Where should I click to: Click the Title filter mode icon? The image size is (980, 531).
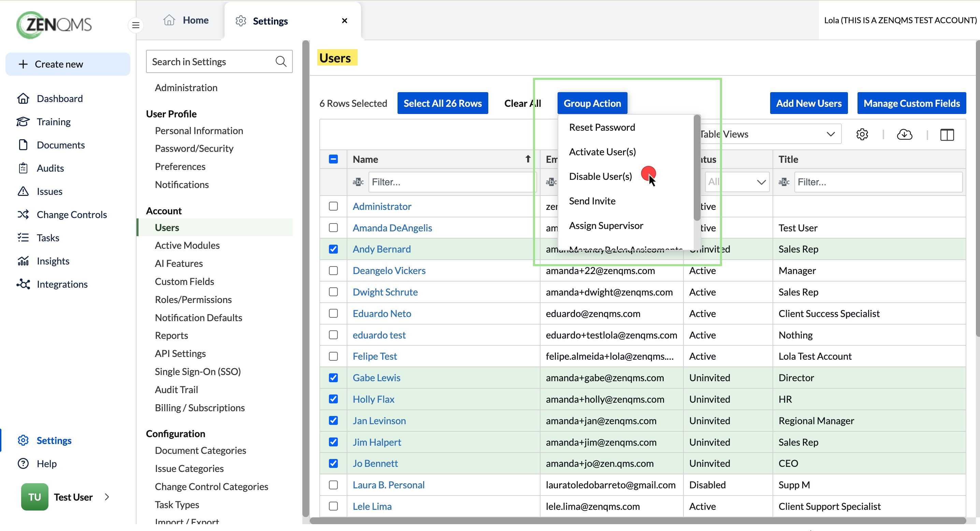(x=784, y=182)
